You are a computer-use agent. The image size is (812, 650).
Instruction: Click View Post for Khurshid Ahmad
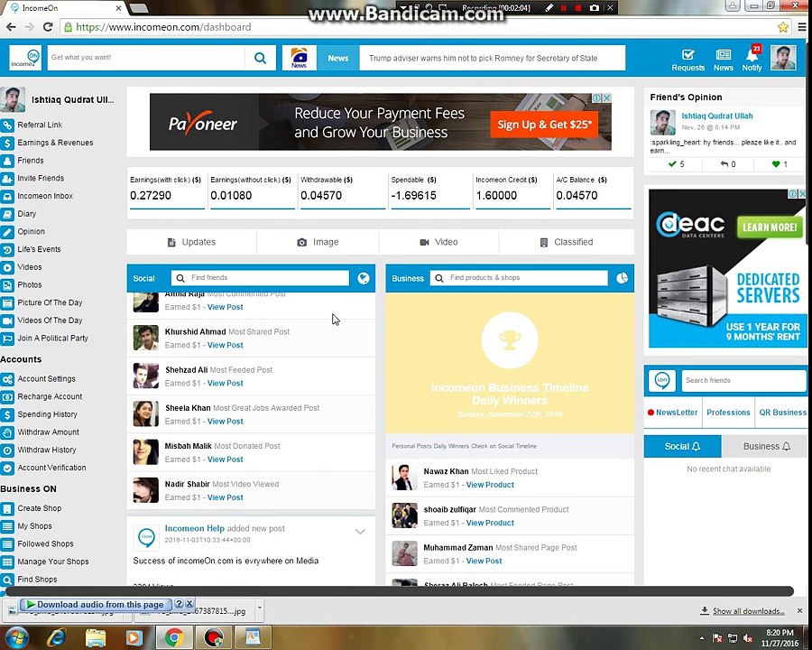point(226,345)
